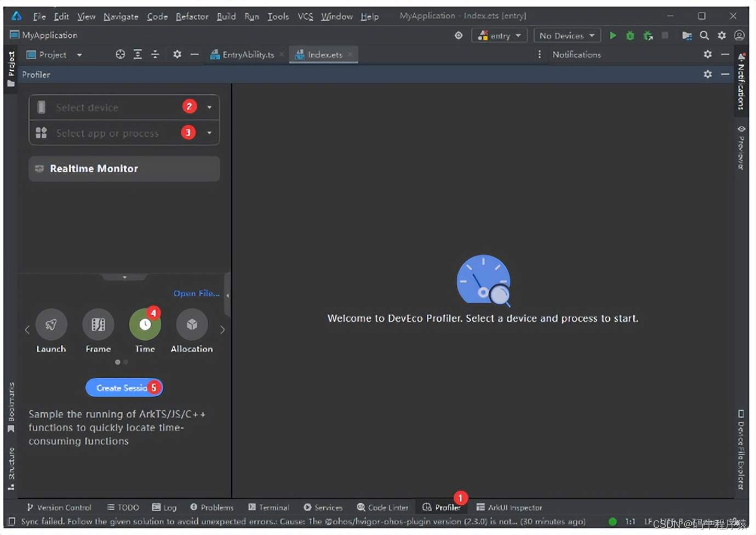The height and width of the screenshot is (535, 756).
Task: Open the Refactor menu
Action: 192,16
